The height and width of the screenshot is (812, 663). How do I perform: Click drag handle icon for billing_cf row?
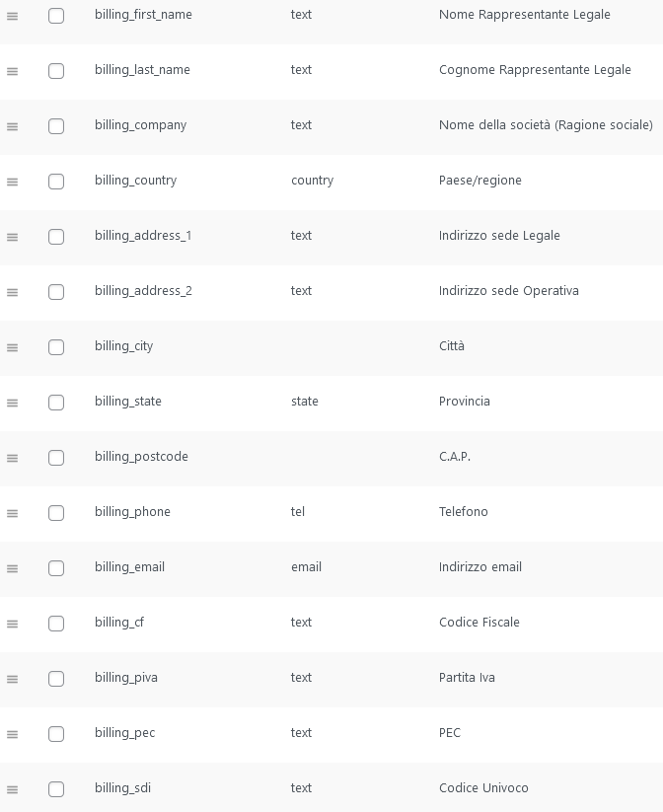coord(12,624)
